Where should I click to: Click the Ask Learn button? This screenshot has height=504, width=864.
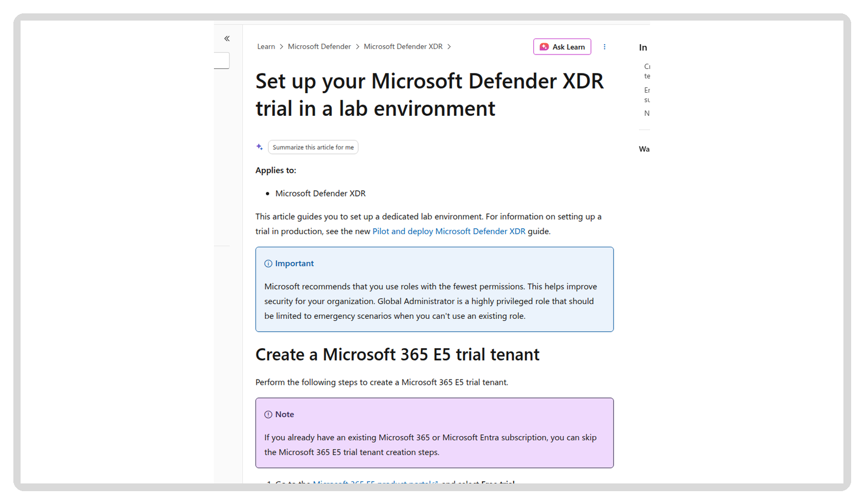tap(562, 47)
